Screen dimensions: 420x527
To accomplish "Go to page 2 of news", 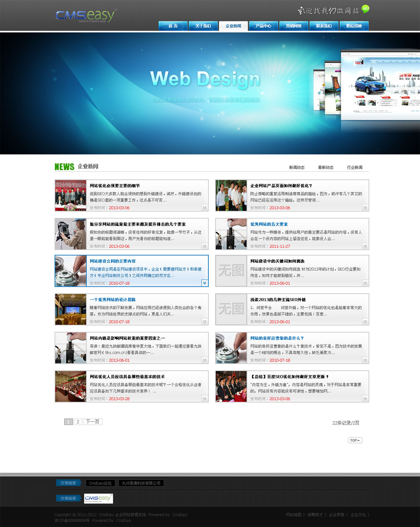I will coord(78,422).
